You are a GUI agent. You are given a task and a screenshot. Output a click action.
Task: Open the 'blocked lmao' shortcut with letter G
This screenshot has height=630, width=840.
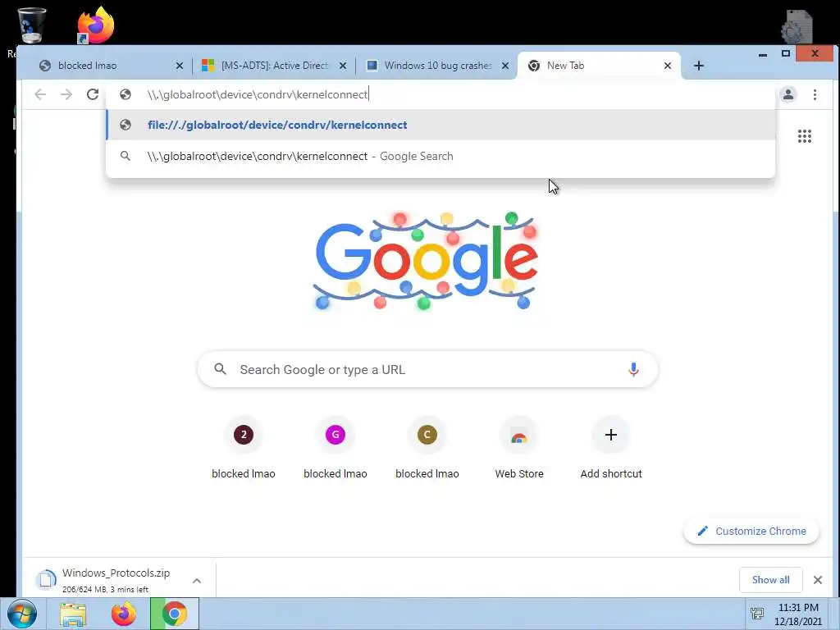pyautogui.click(x=336, y=448)
